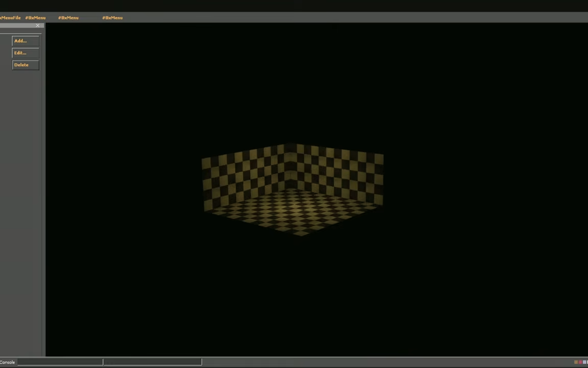This screenshot has height=368, width=588.
Task: Click the light blue square status icon
Action: (x=585, y=362)
